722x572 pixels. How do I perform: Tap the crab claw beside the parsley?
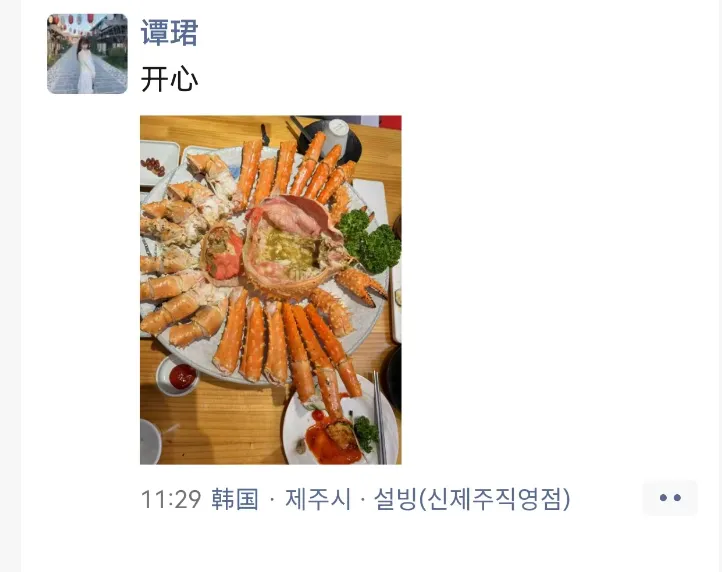click(361, 286)
